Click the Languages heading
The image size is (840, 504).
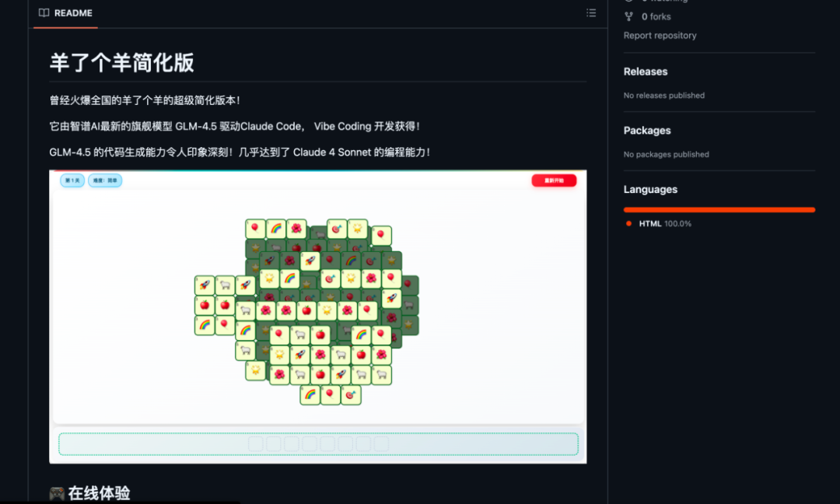(x=650, y=190)
